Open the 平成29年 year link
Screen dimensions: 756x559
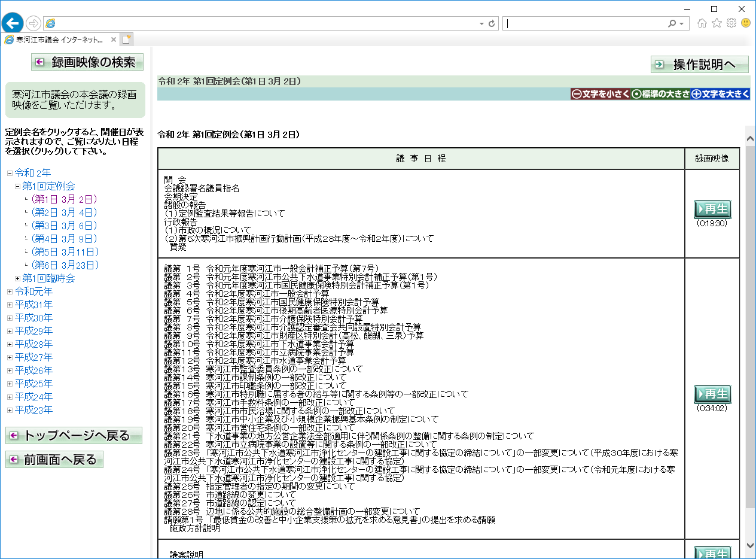pyautogui.click(x=33, y=331)
